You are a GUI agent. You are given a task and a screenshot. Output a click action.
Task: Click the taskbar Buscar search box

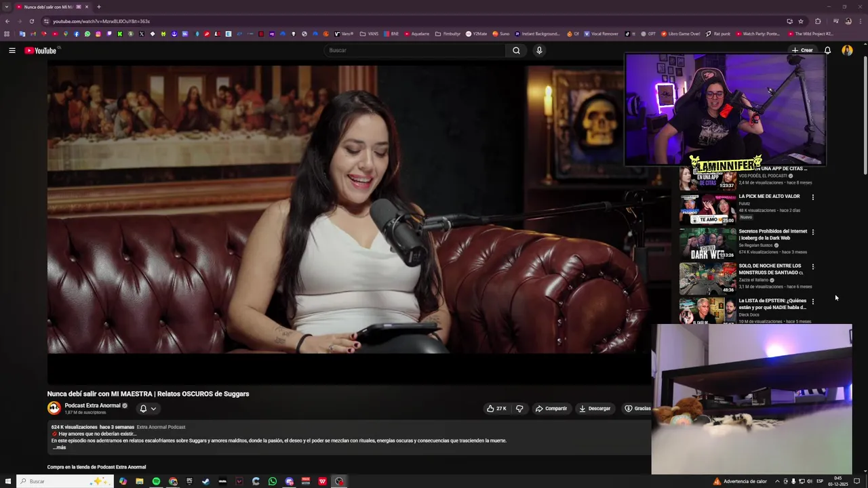tap(64, 481)
